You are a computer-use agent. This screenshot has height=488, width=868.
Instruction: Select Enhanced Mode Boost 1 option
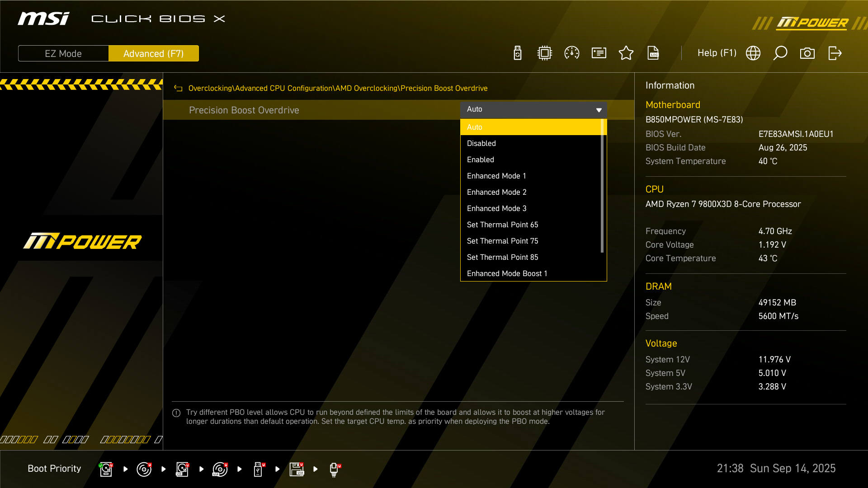point(507,273)
